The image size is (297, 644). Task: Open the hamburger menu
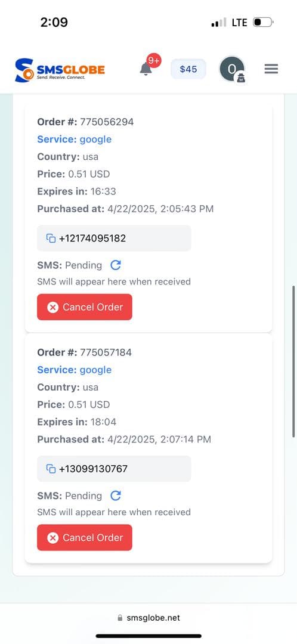[271, 69]
